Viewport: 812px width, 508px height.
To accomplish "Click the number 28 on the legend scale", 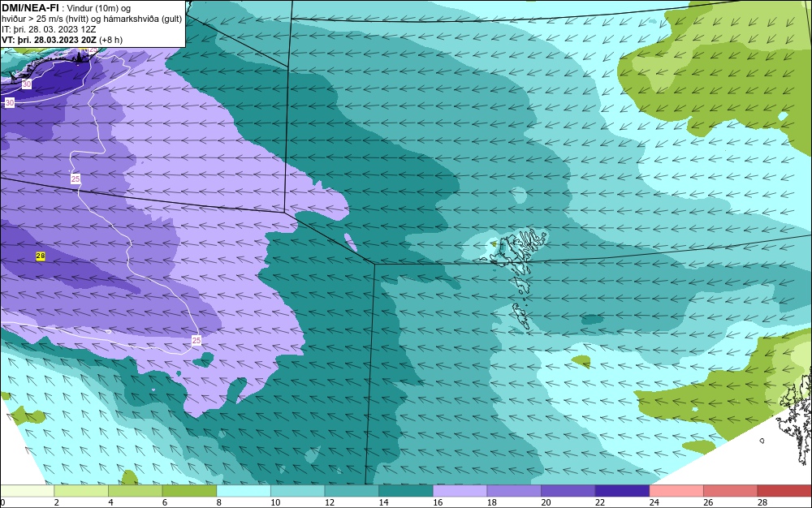I will [x=762, y=502].
